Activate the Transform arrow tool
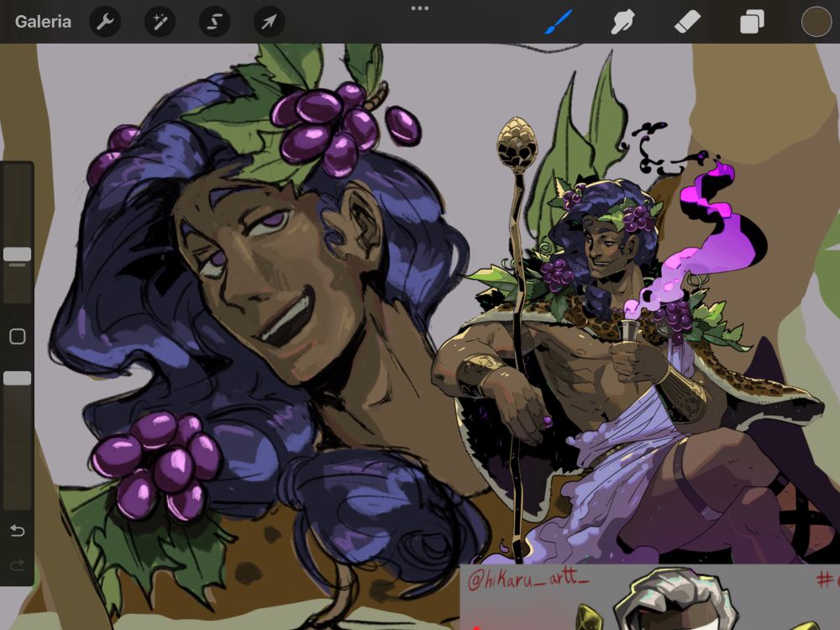Screen dimensions: 840x630 point(269,22)
